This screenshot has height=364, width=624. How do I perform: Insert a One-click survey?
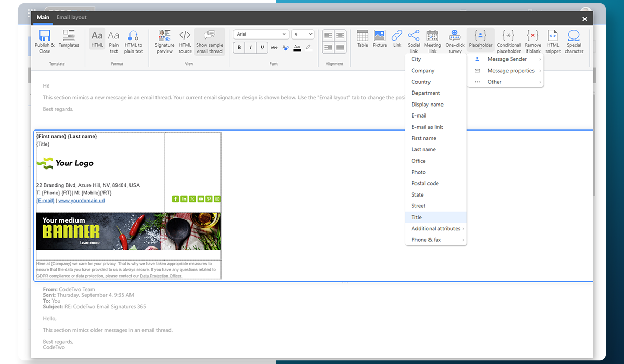(x=455, y=41)
